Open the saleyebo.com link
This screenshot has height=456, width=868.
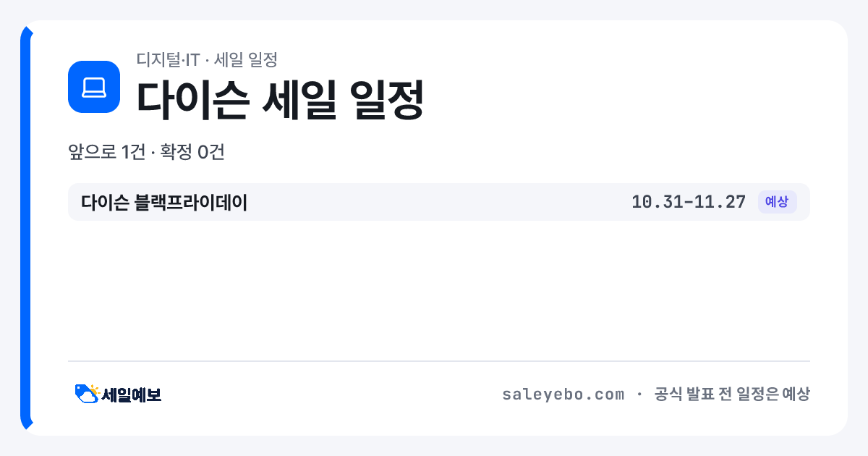click(563, 394)
